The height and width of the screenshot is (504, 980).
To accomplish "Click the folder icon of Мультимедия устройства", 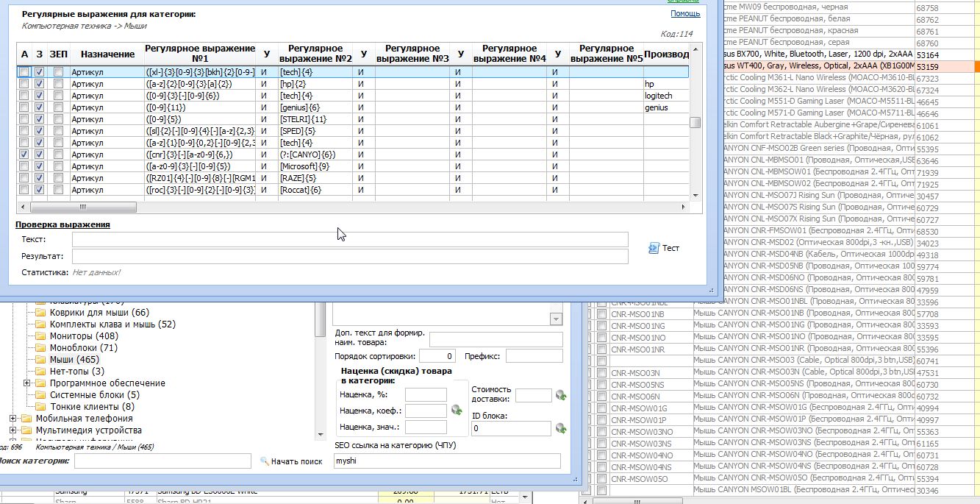I will 26,430.
